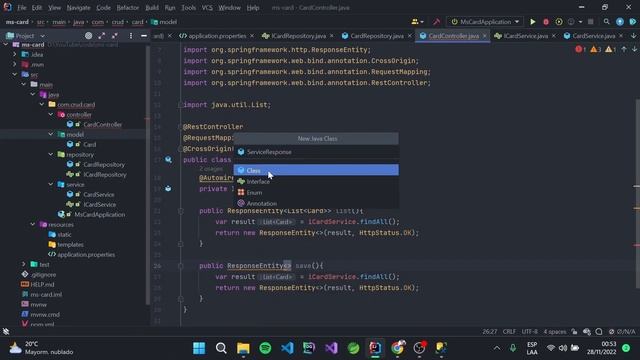Expand all icon in Project panel
Image resolution: width=640 pixels, height=360 pixels.
pyautogui.click(x=102, y=36)
